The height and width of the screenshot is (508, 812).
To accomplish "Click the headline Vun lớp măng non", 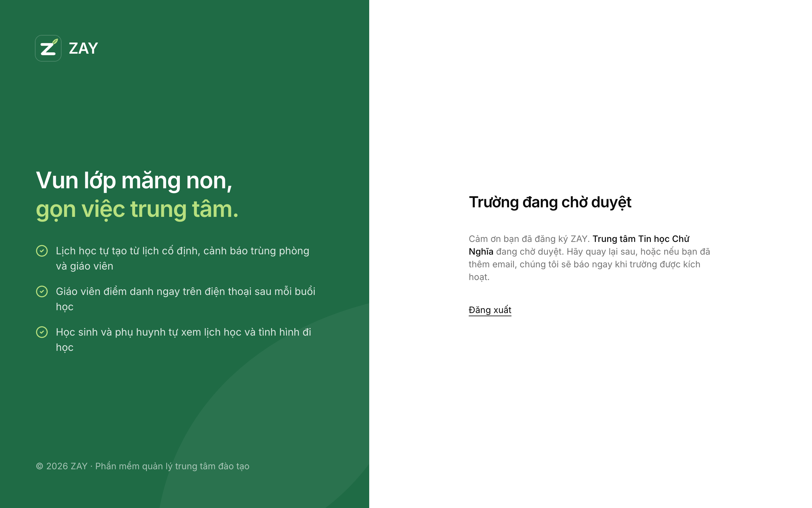I will pyautogui.click(x=134, y=181).
